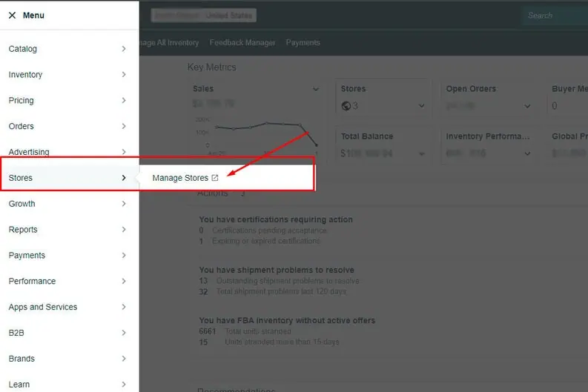Viewport: 588px width, 392px height.
Task: Expand the Open Orders dropdown
Action: (527, 106)
